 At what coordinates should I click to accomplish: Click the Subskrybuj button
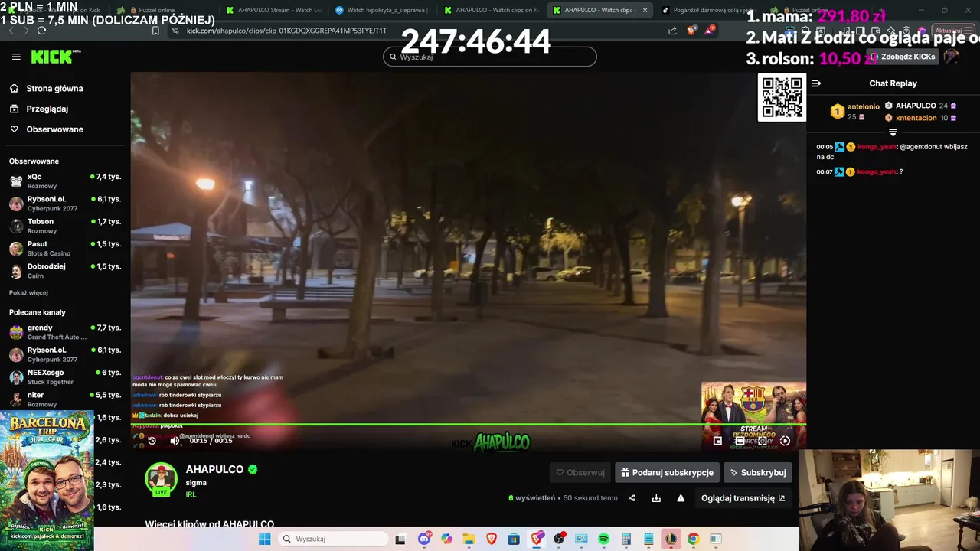[x=757, y=472]
